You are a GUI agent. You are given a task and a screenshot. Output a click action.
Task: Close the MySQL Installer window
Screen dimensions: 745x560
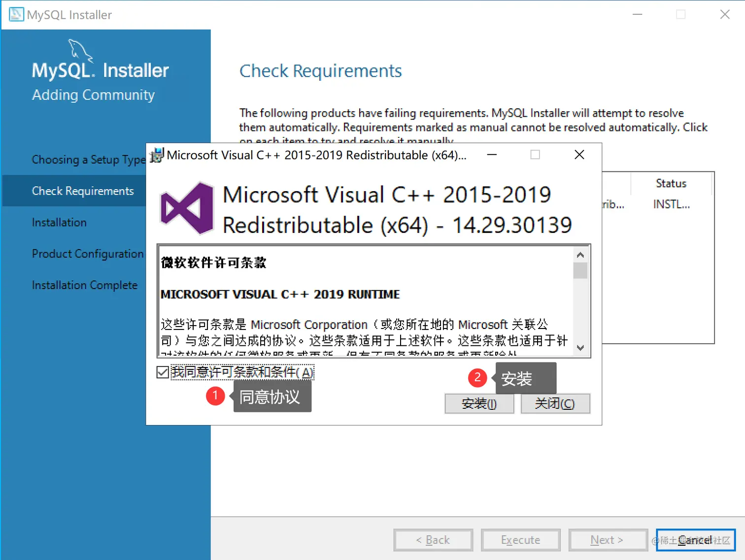tap(725, 14)
